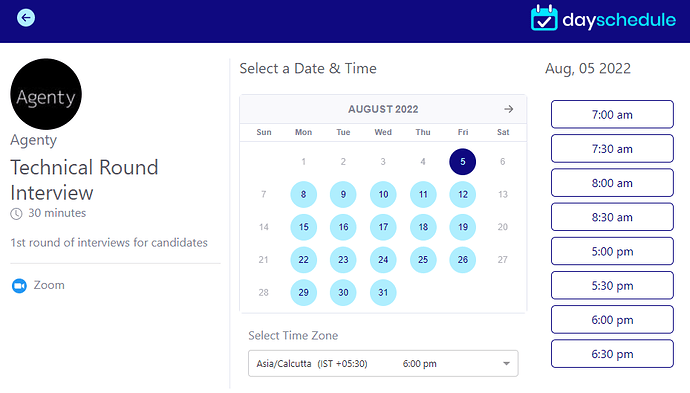Click the selected date August 5
The image size is (690, 393).
coord(462,162)
